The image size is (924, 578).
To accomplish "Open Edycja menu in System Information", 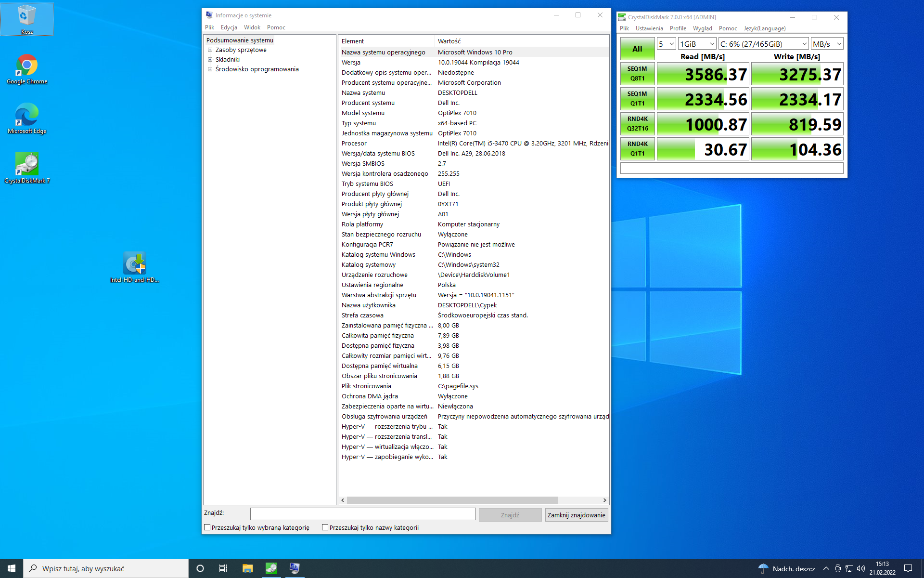I will [x=229, y=27].
